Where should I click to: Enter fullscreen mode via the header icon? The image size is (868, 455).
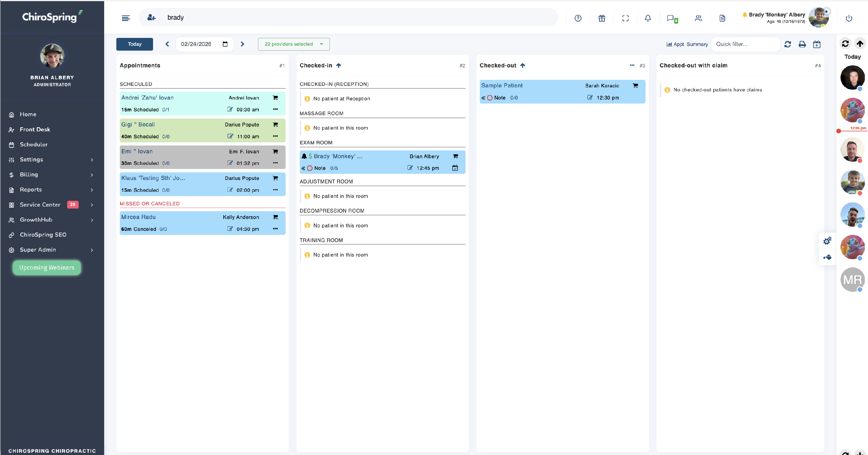pos(625,18)
